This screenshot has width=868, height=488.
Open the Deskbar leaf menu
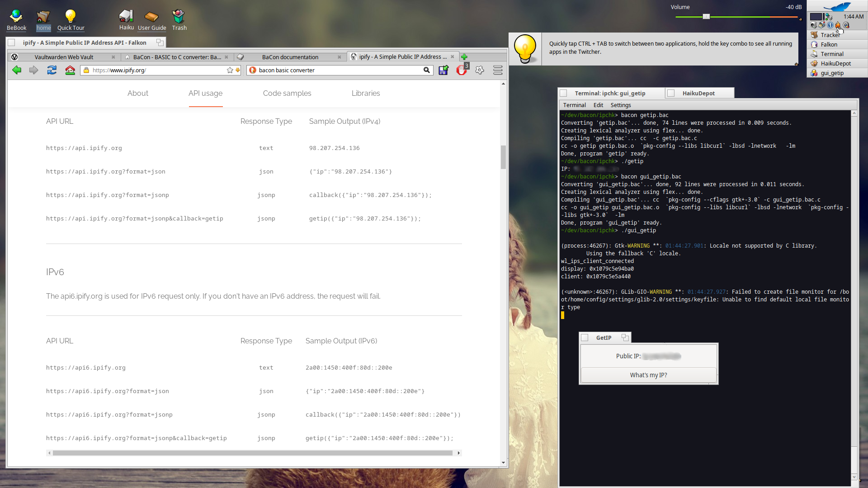coord(837,6)
